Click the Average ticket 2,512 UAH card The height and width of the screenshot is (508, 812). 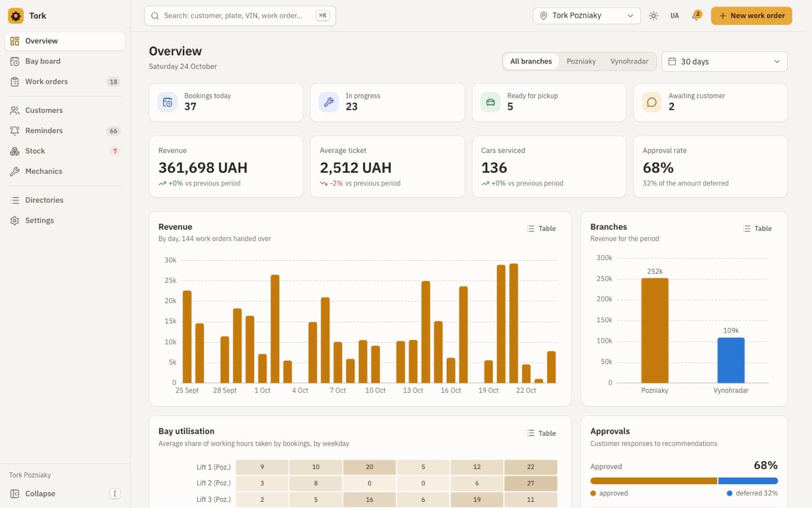387,167
